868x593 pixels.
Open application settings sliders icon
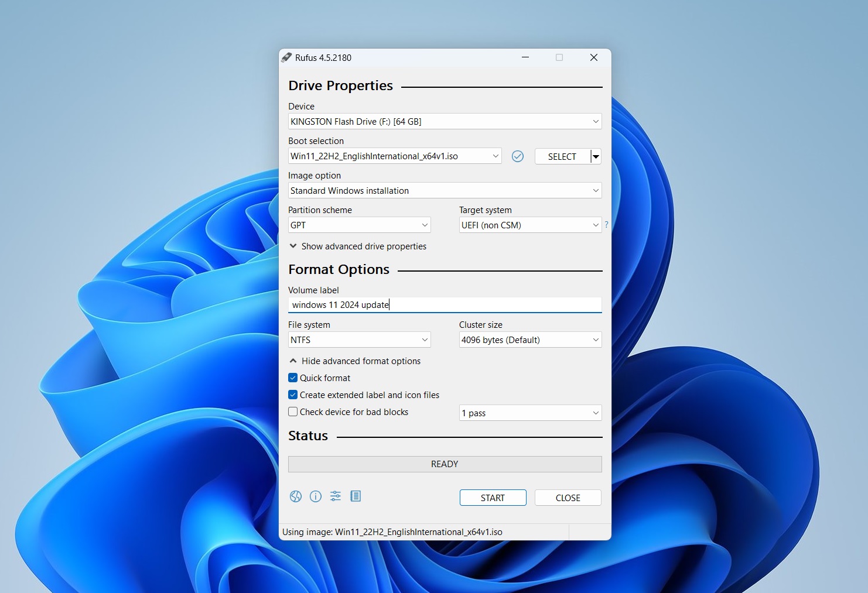(x=336, y=496)
